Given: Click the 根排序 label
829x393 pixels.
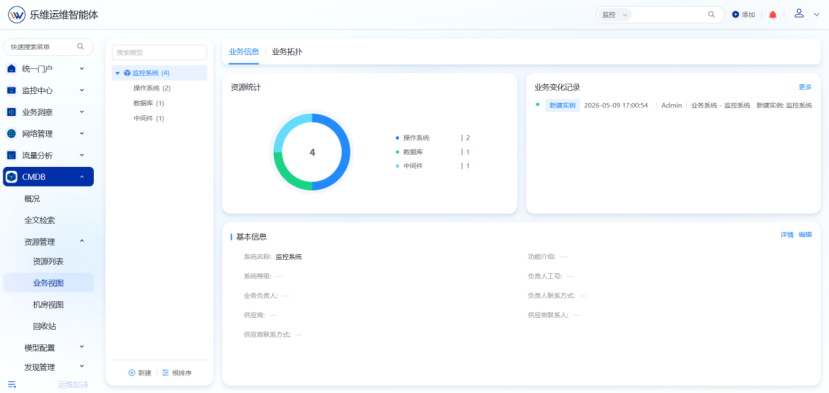Looking at the screenshot, I should pyautogui.click(x=182, y=373).
